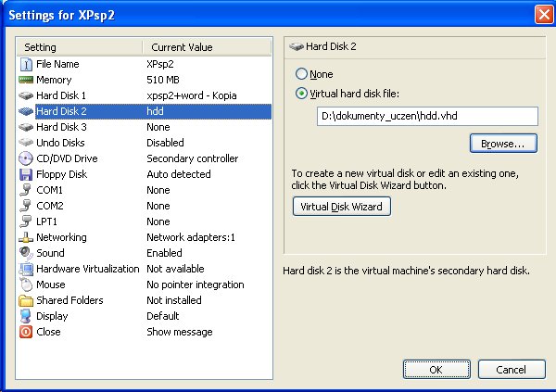This screenshot has width=556, height=392.
Task: Click the Setting column header
Action: [80, 47]
